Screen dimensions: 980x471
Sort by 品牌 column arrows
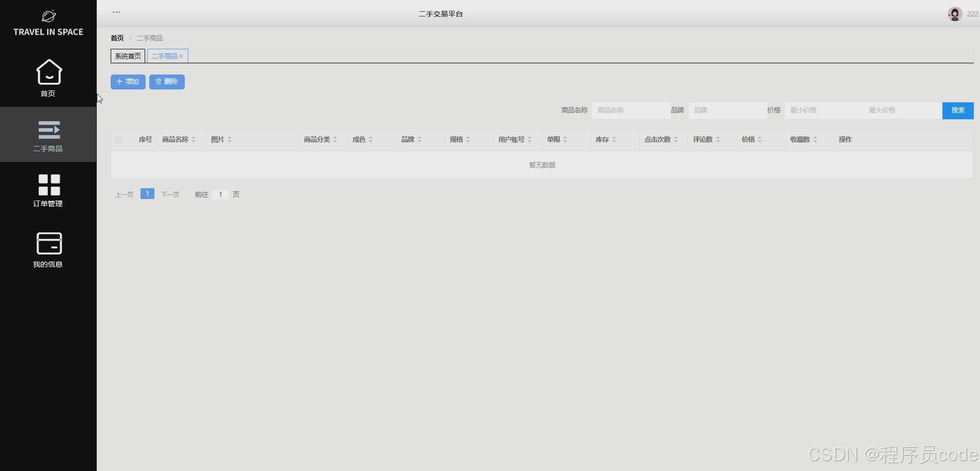419,139
